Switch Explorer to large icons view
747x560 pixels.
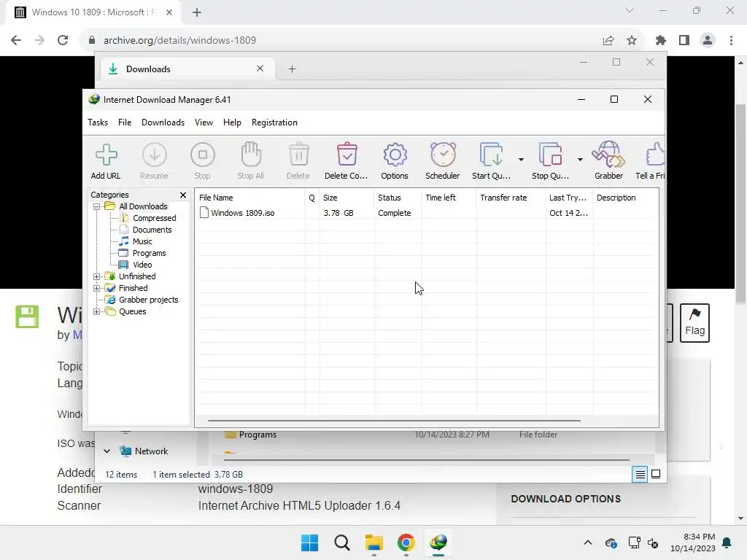pos(656,474)
